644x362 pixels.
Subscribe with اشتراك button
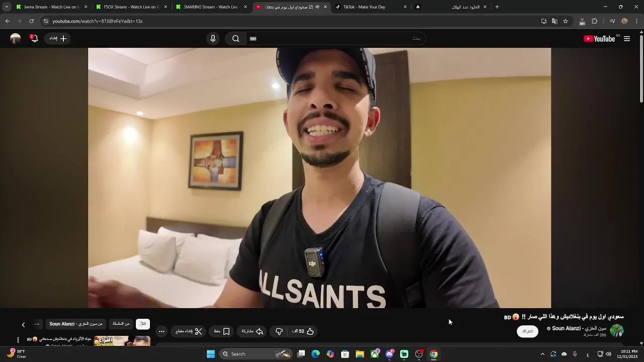point(527,331)
